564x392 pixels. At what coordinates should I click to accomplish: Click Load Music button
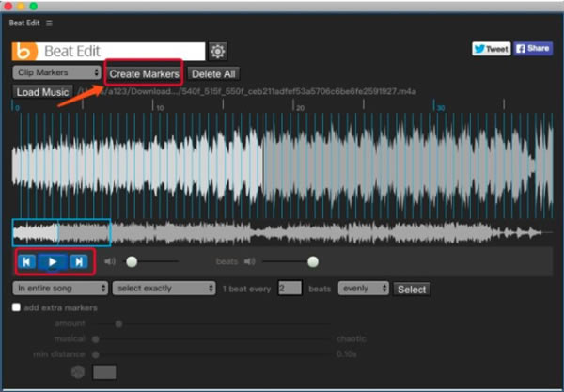coord(42,92)
